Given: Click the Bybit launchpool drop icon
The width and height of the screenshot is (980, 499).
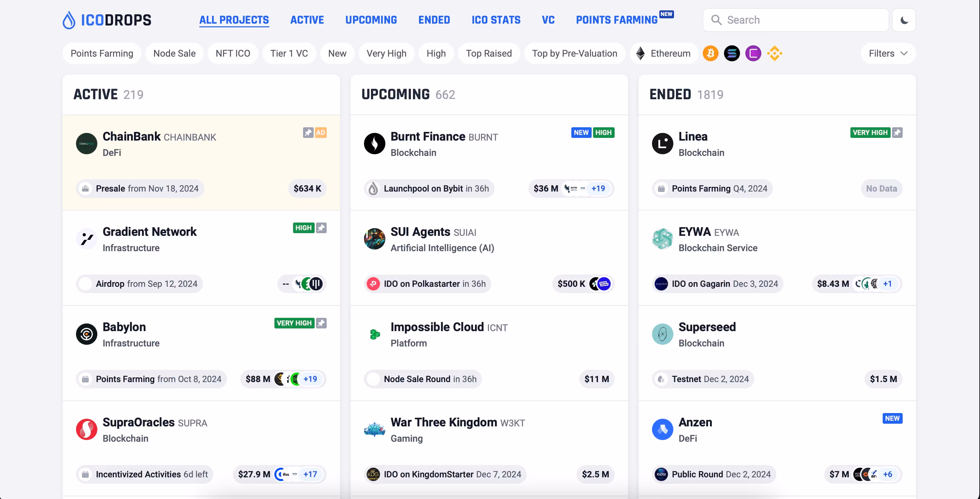Looking at the screenshot, I should point(373,189).
